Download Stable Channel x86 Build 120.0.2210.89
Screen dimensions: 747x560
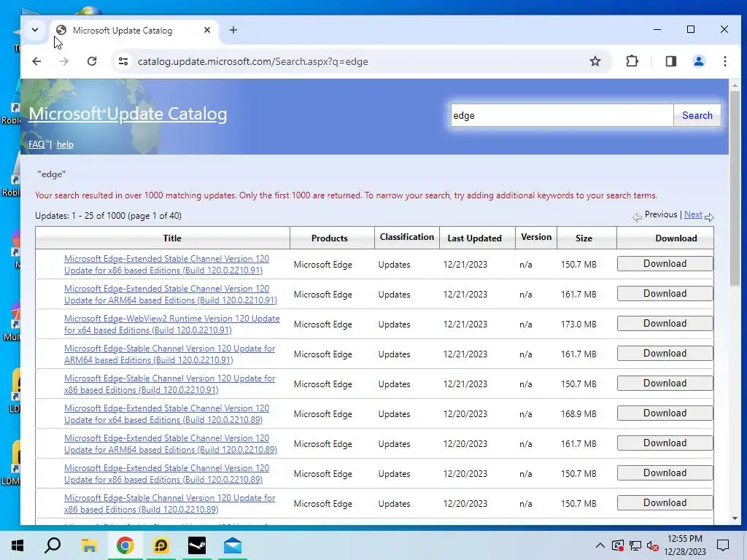[x=665, y=503]
